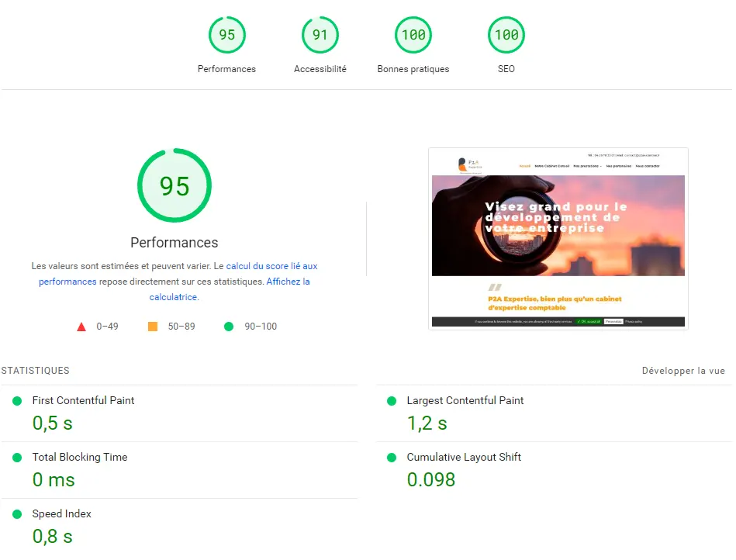
Task: Click the green dot beside First Contentful Paint
Action: coord(17,401)
